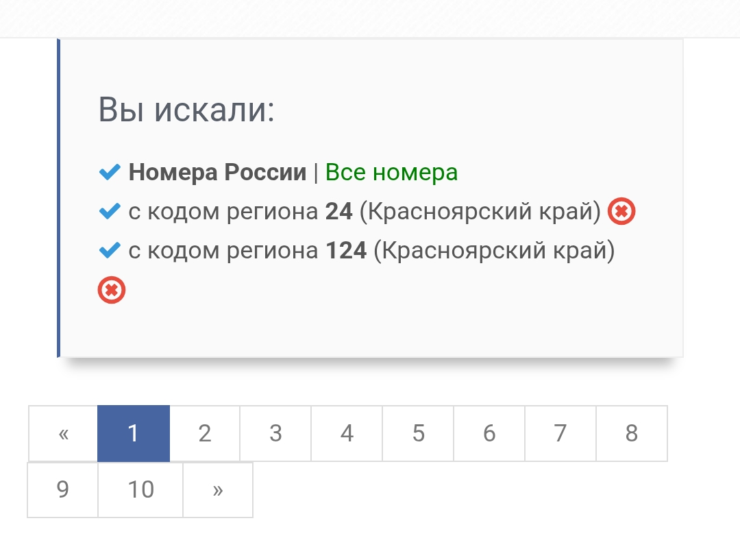Remove the region code 24 filter
This screenshot has height=560, width=740.
pyautogui.click(x=621, y=211)
